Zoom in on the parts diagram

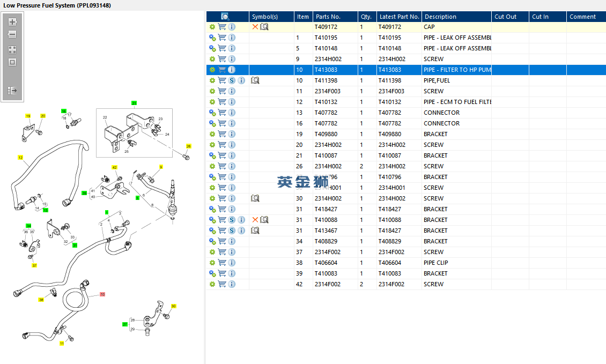pyautogui.click(x=12, y=23)
